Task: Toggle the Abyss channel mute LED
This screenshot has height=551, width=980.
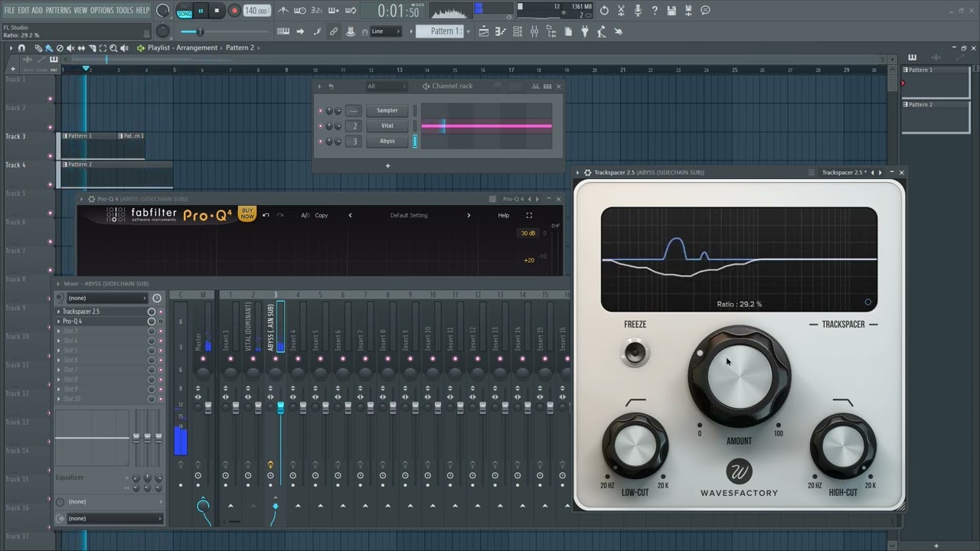Action: point(320,142)
